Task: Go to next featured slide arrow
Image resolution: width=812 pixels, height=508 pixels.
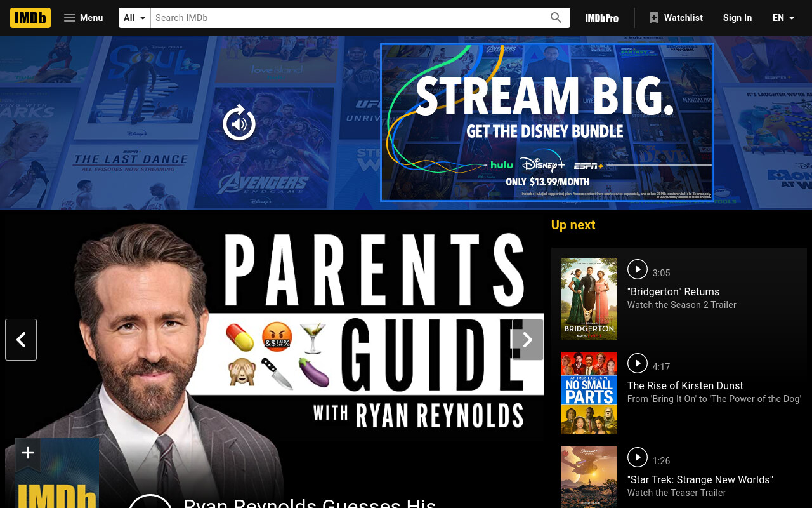Action: coord(527,340)
